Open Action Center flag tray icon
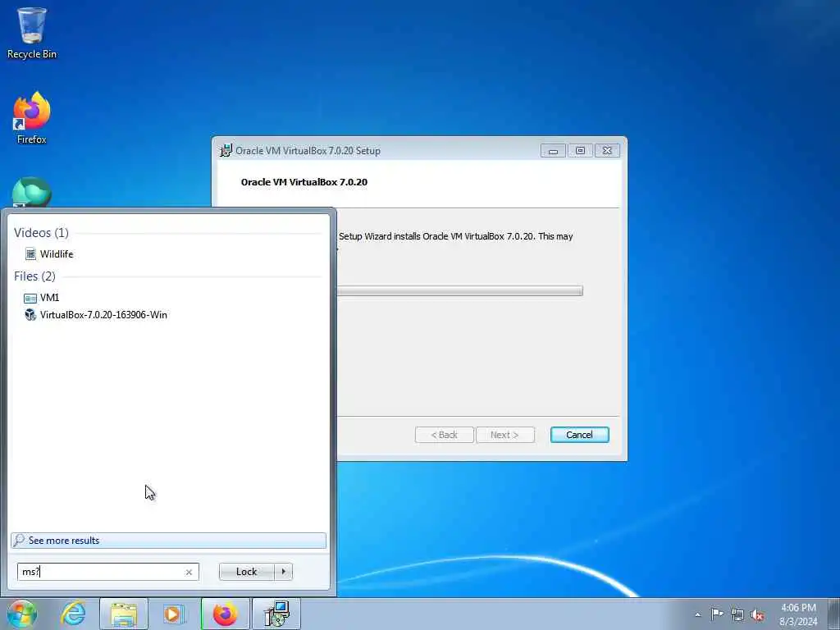840x630 pixels. 717,614
